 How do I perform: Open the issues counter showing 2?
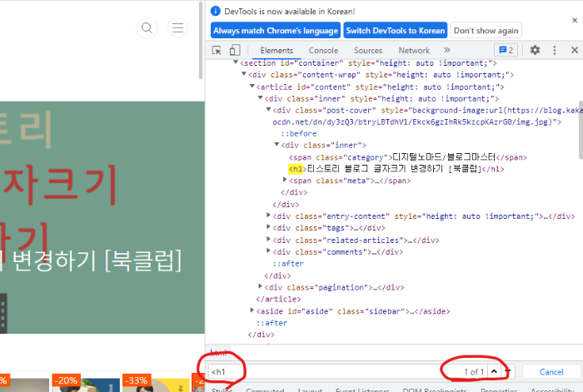coord(506,51)
